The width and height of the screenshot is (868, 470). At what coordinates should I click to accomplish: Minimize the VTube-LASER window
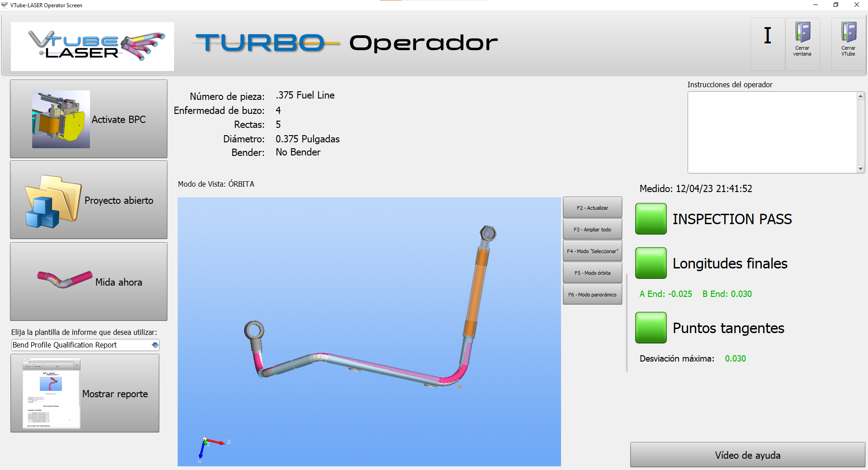[816, 5]
